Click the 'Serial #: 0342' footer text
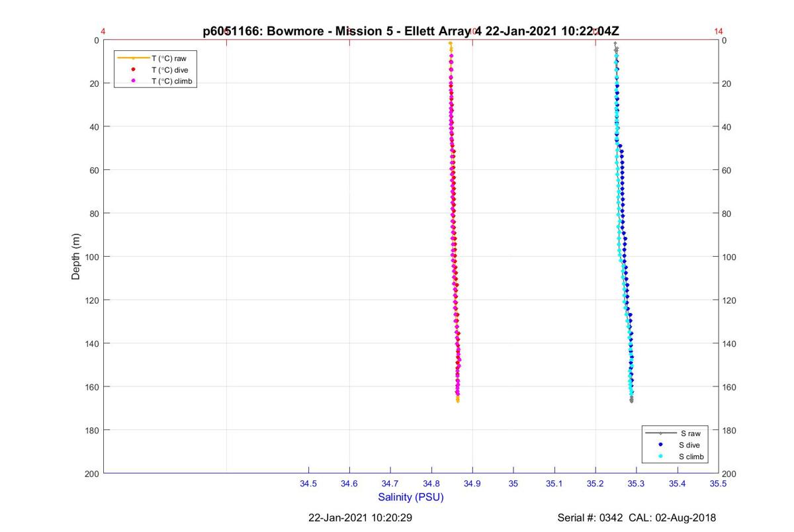The width and height of the screenshot is (794, 532). pyautogui.click(x=590, y=517)
